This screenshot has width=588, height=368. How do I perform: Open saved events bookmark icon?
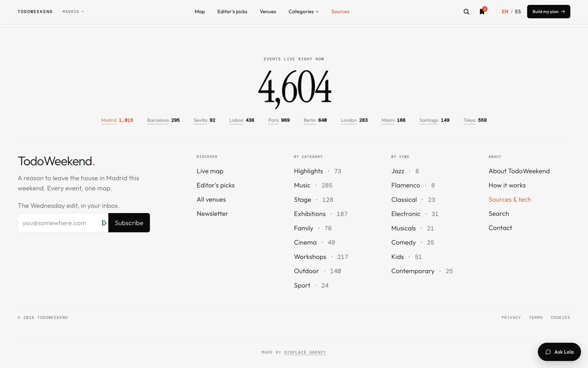click(482, 12)
